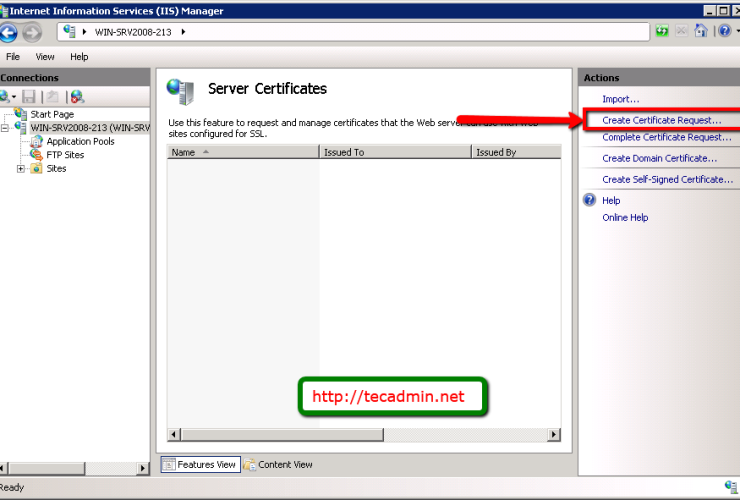Collapse the WIN-SRV2008-213 server node

coord(5,128)
